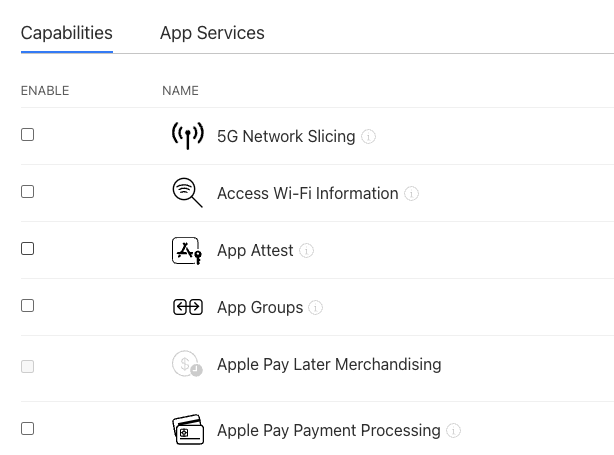Open info for 5G Network Slicing

(368, 137)
